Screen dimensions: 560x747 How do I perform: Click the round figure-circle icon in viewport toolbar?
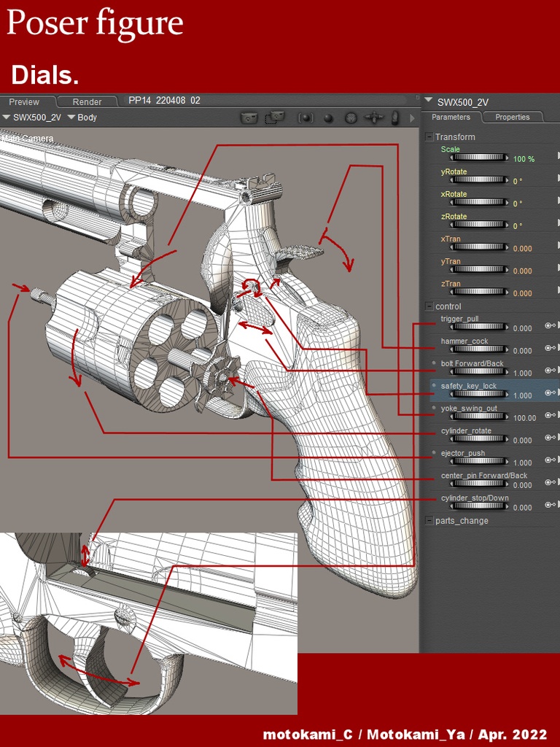tap(351, 117)
